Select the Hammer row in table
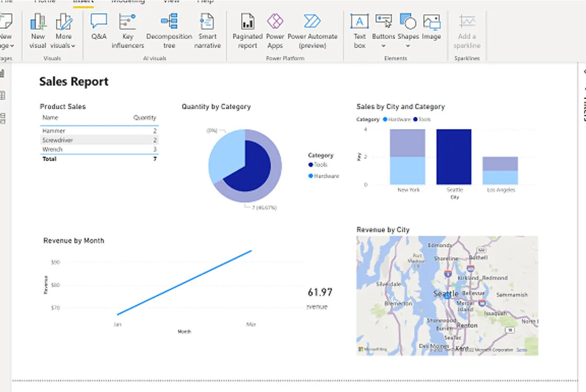 [100, 131]
